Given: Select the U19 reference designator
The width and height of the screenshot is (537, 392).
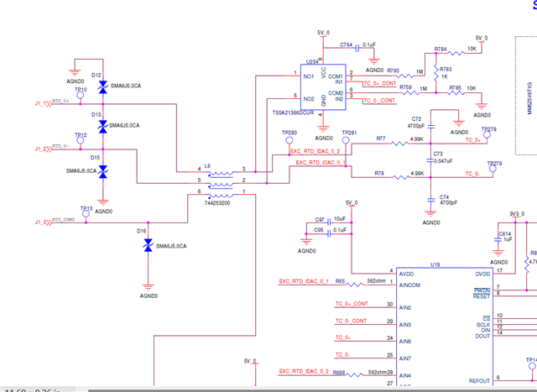Looking at the screenshot, I should click(435, 264).
